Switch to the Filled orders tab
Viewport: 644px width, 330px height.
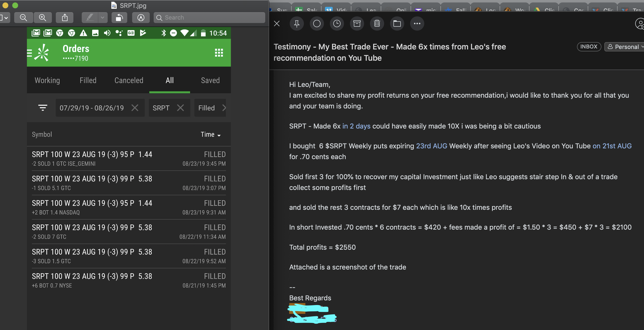[x=88, y=80]
